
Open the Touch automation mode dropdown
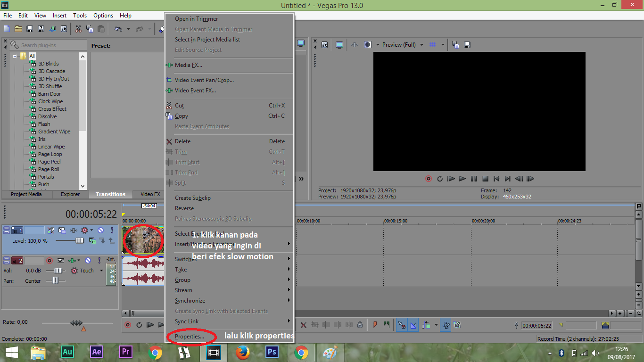[101, 271]
